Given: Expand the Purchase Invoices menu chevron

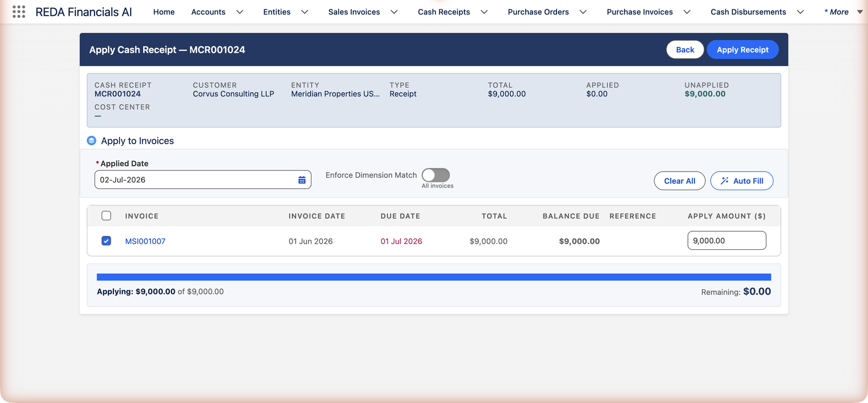Looking at the screenshot, I should tap(687, 12).
